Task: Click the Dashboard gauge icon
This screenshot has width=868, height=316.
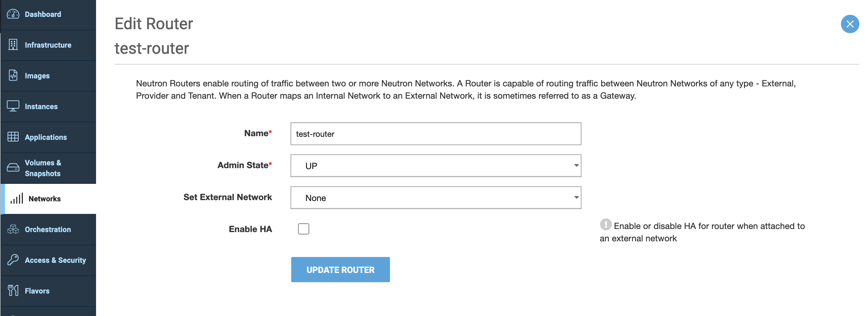Action: click(13, 14)
